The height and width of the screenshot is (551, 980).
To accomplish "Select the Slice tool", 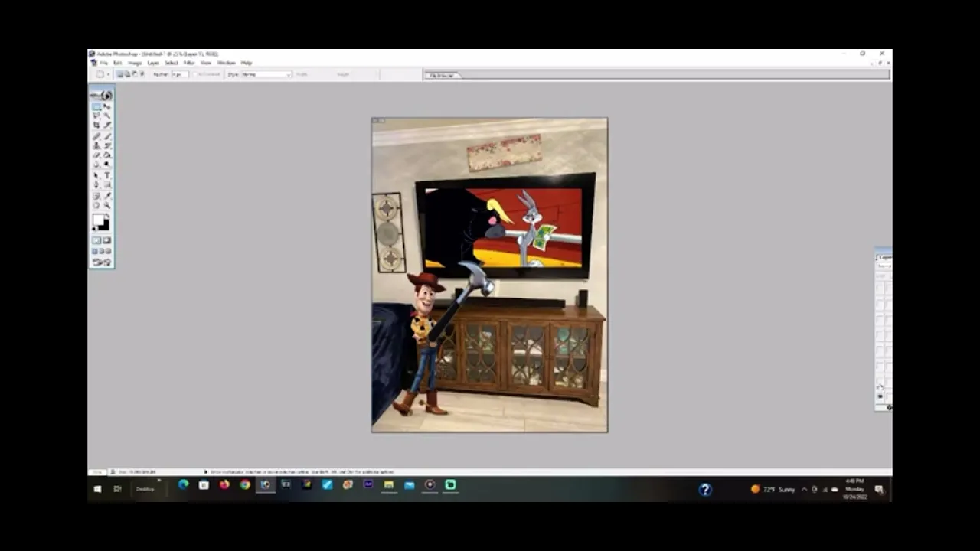I will pos(107,125).
